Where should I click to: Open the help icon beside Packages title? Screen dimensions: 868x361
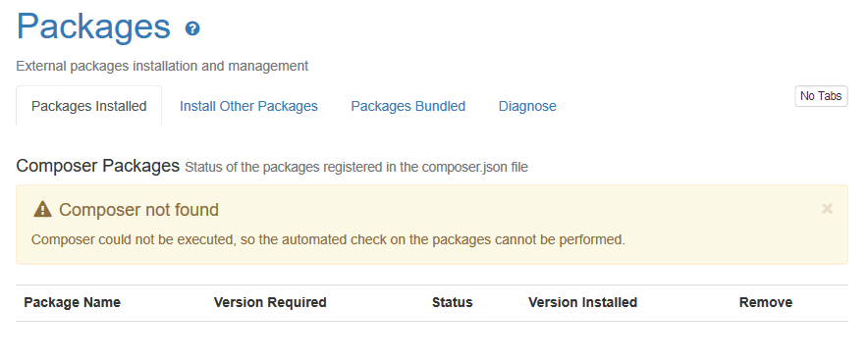(192, 28)
